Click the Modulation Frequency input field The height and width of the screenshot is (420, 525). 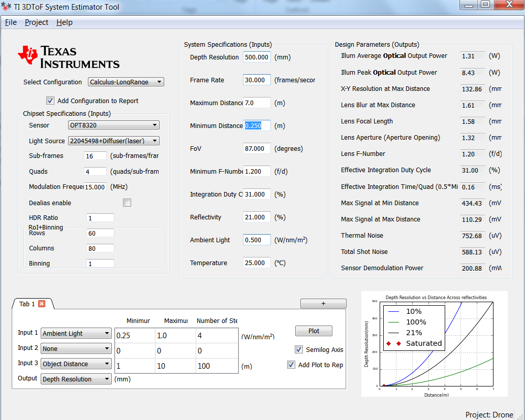pyautogui.click(x=95, y=187)
